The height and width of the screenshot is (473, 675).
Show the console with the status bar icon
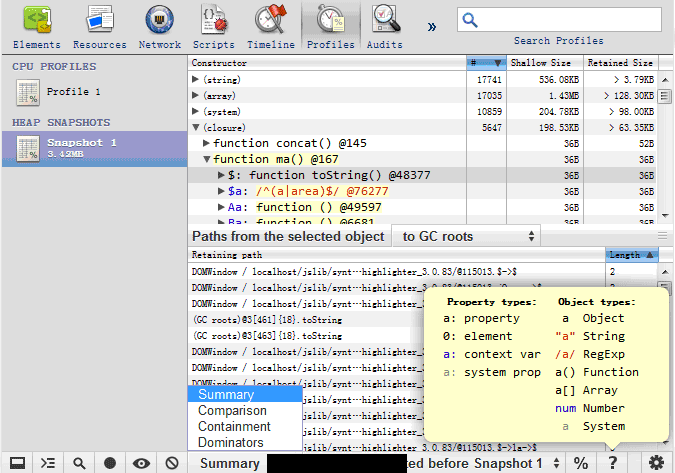[x=48, y=463]
